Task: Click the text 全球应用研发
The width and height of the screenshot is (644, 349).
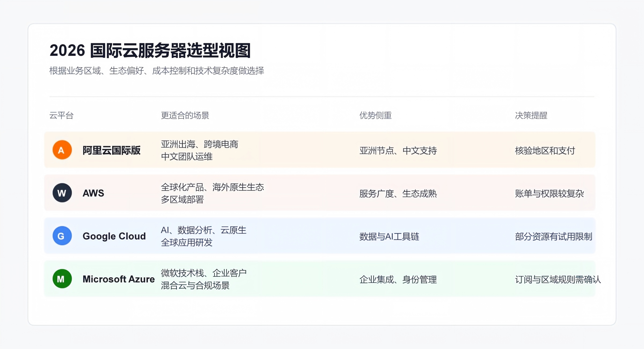Action: [x=186, y=242]
